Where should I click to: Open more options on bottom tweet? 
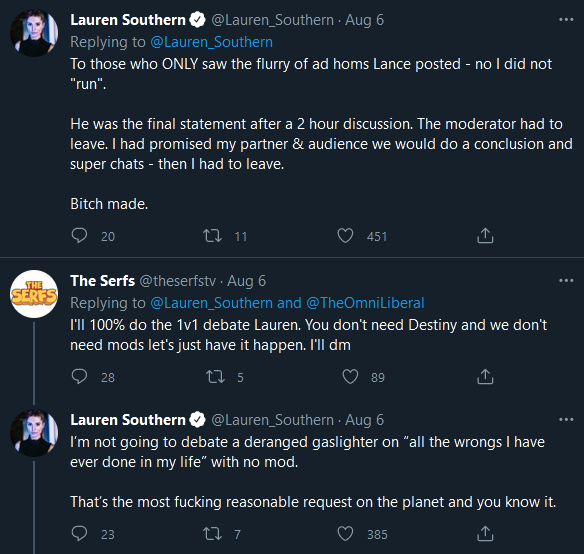[x=566, y=420]
